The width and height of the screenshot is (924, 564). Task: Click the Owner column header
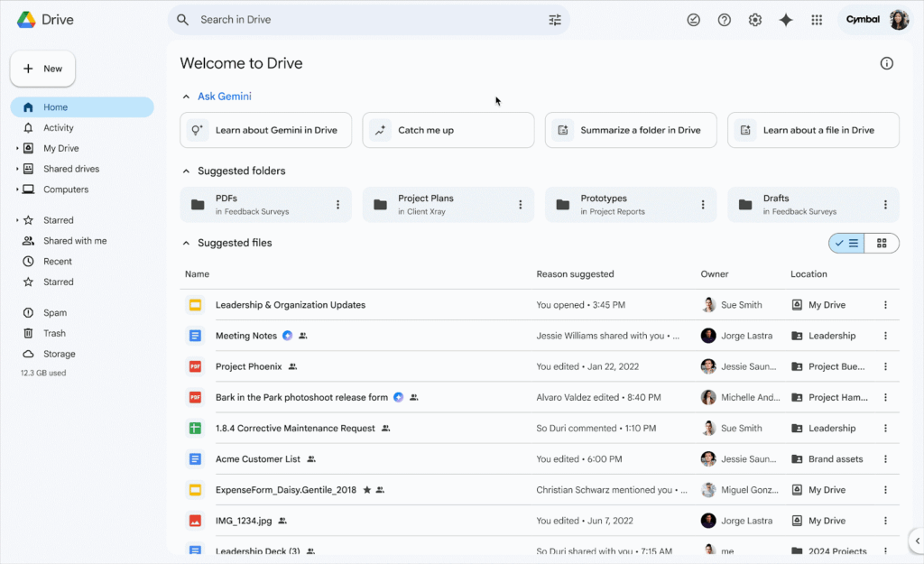(x=715, y=274)
